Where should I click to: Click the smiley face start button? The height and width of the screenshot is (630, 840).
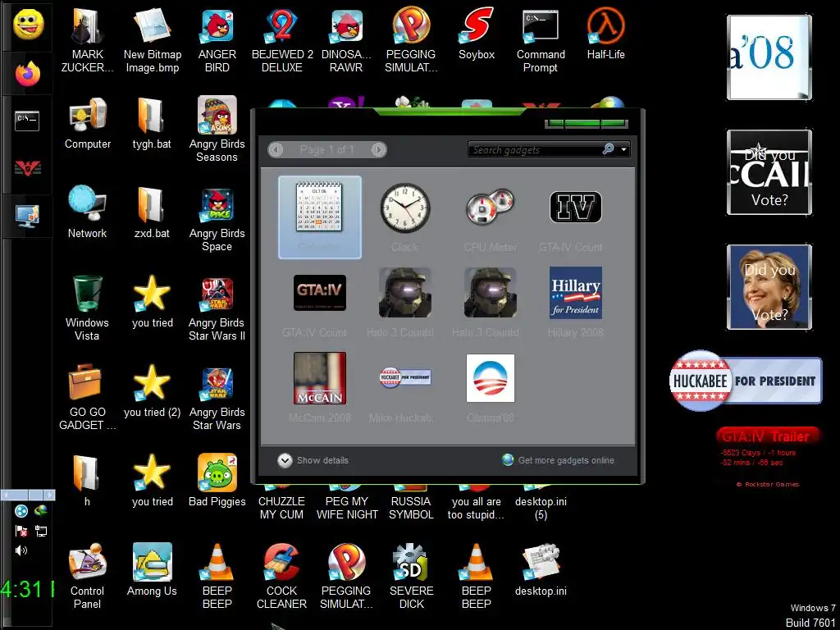29,25
